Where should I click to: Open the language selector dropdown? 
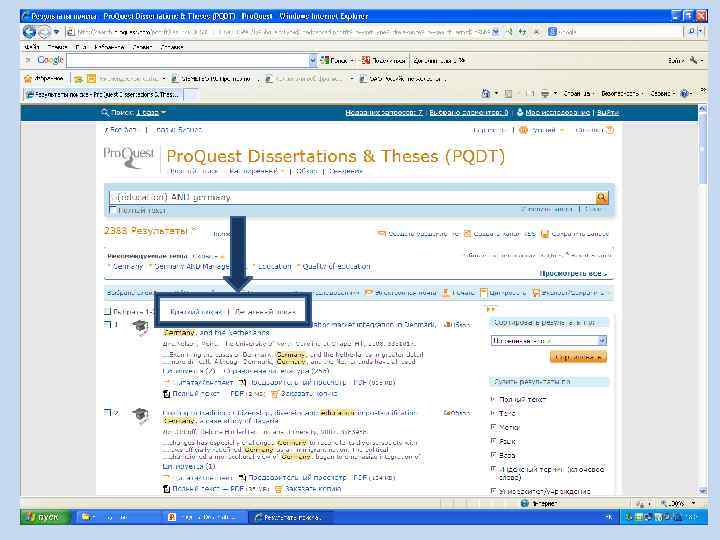pos(542,130)
